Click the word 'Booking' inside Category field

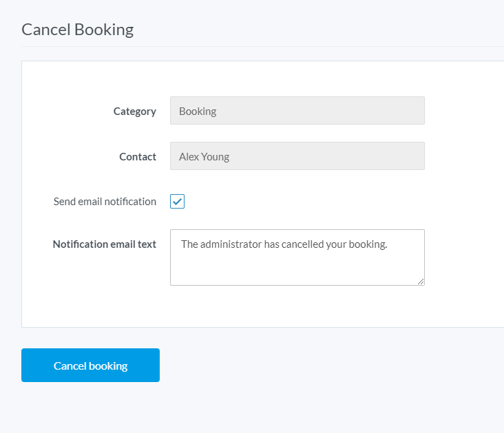tap(198, 111)
